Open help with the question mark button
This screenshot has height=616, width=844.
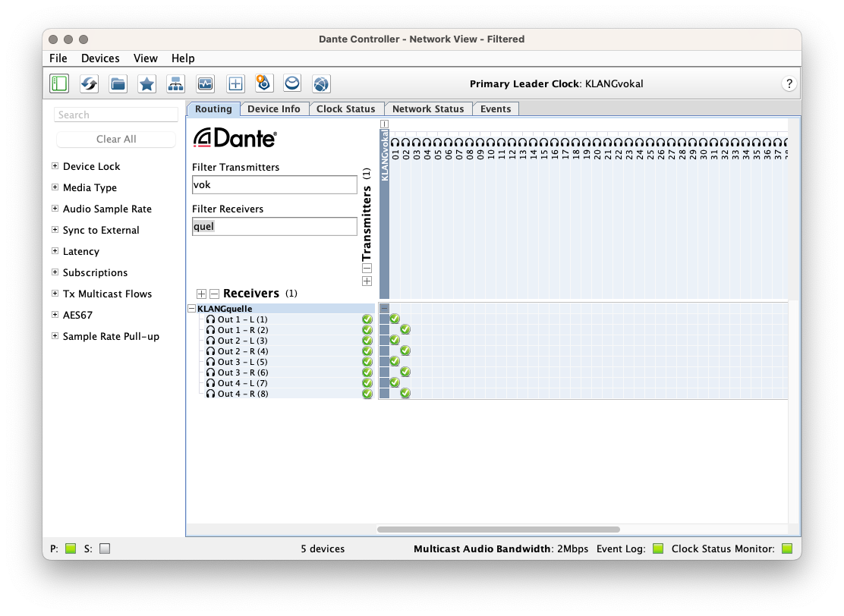[x=789, y=83]
